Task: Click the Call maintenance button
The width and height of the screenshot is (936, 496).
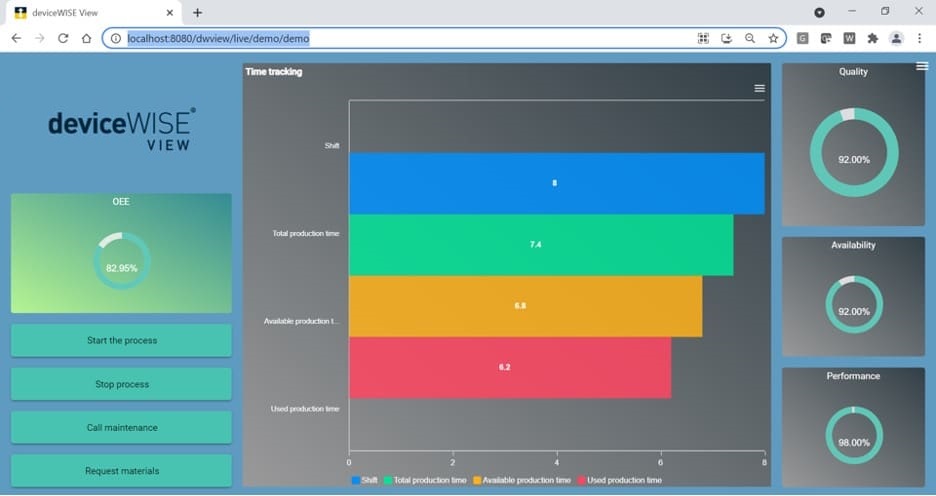Action: click(x=121, y=427)
